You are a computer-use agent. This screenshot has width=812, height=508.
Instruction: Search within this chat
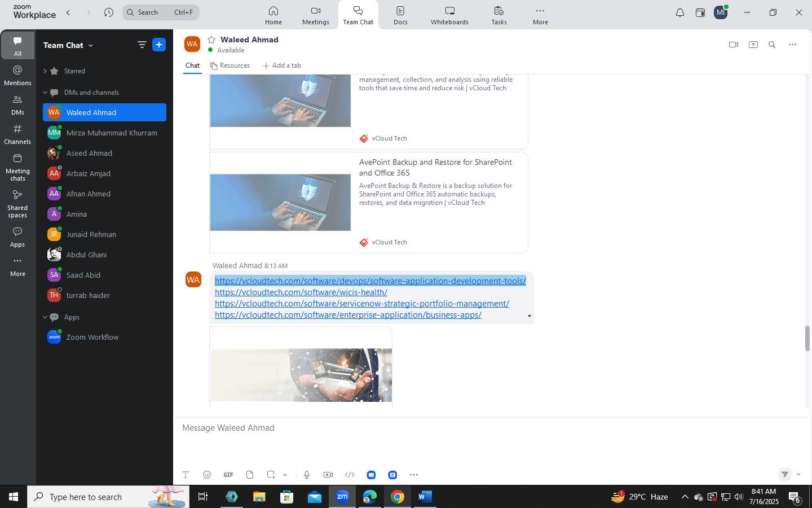tap(772, 45)
